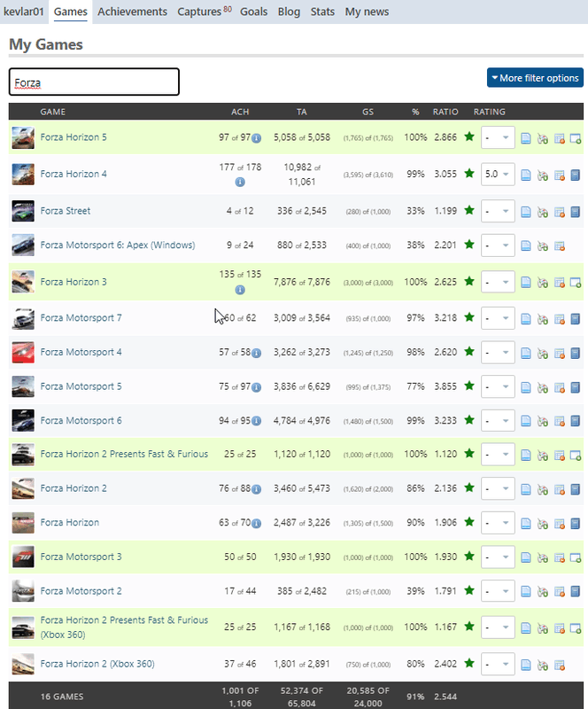Open the My news tab
Screen dimensions: 588x709
(367, 12)
